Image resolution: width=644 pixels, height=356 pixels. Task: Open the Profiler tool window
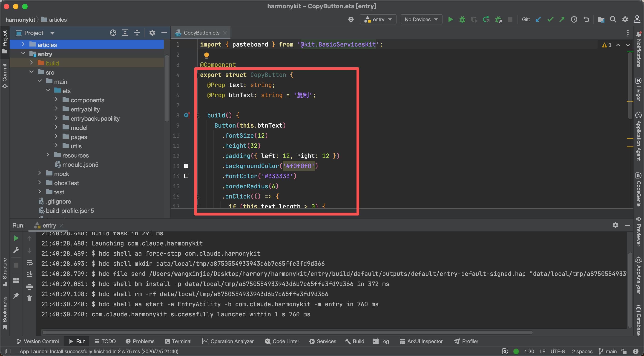tap(466, 341)
